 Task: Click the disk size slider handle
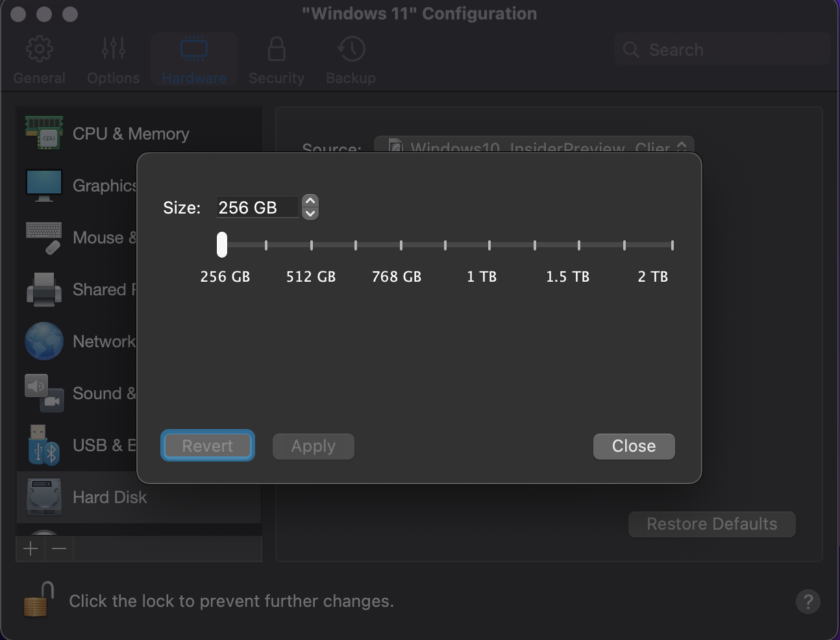222,245
